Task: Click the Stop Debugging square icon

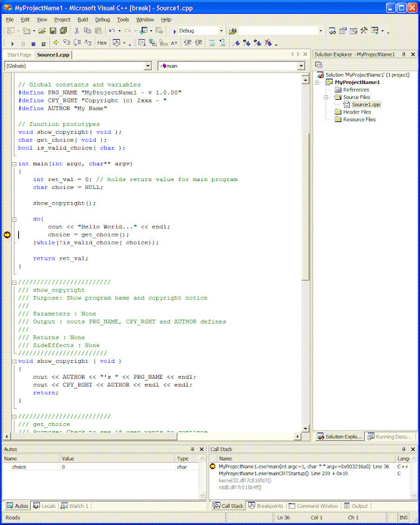Action: coord(33,44)
